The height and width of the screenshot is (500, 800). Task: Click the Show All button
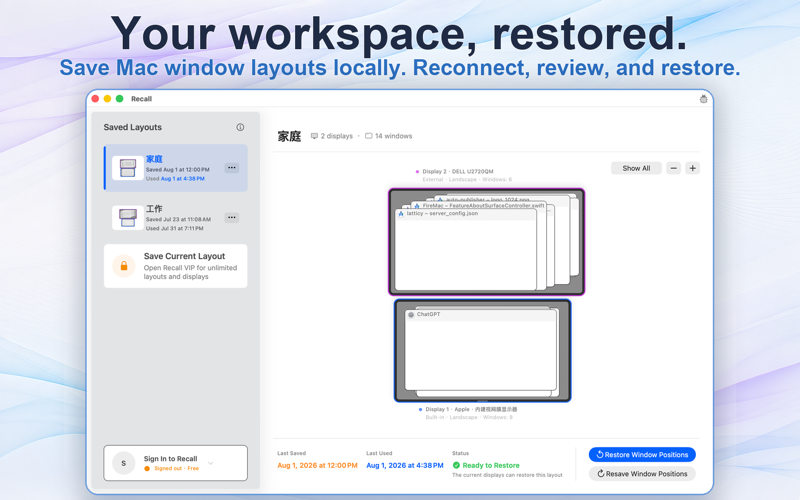coord(636,168)
